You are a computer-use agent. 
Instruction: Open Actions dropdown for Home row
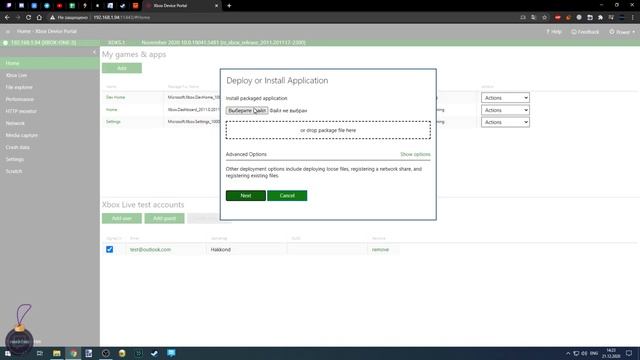tap(505, 110)
